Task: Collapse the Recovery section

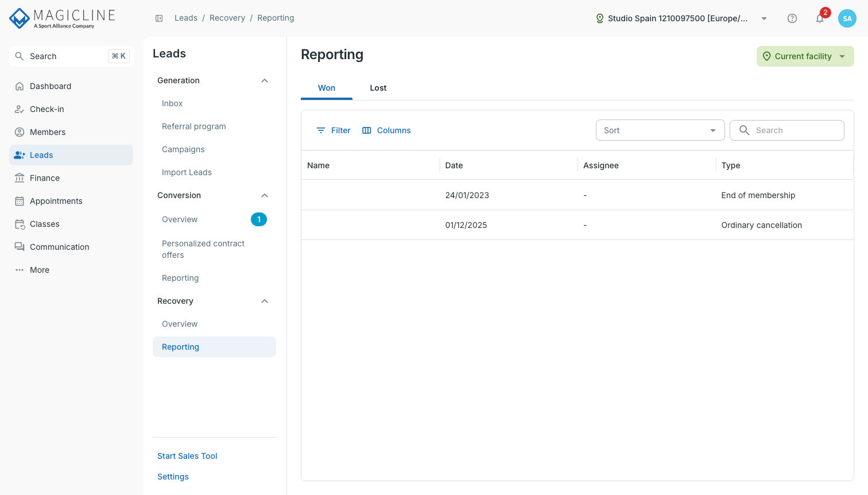Action: click(x=265, y=301)
